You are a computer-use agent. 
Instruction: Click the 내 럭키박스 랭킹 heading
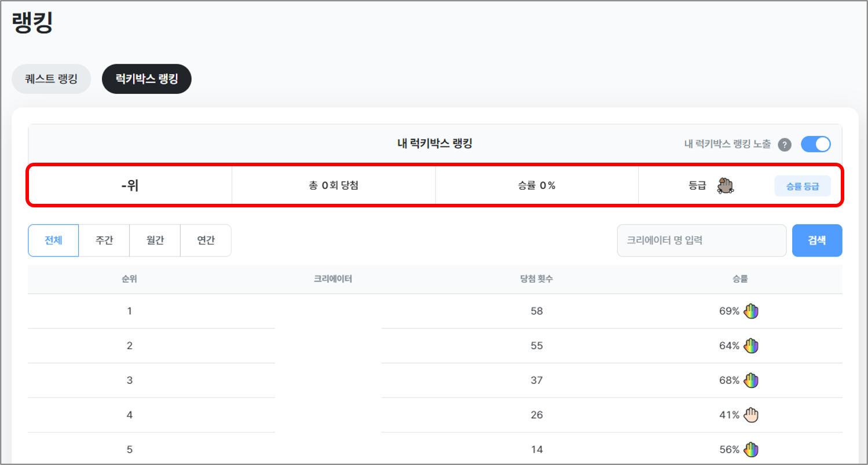pyautogui.click(x=435, y=144)
